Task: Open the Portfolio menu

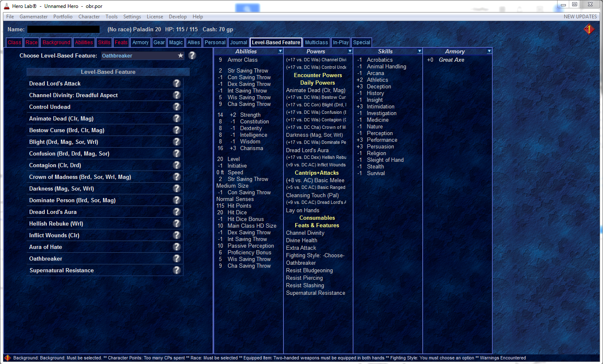Action: [x=63, y=17]
